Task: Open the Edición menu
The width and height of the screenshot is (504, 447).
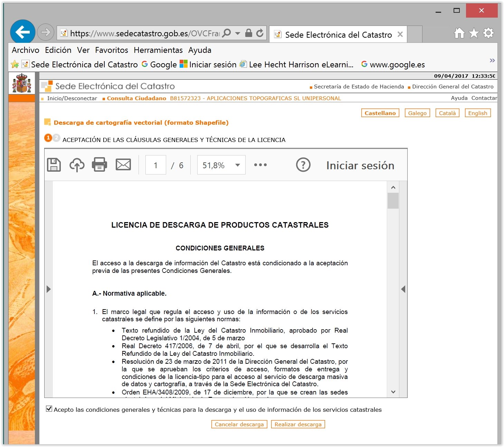Action: click(58, 50)
